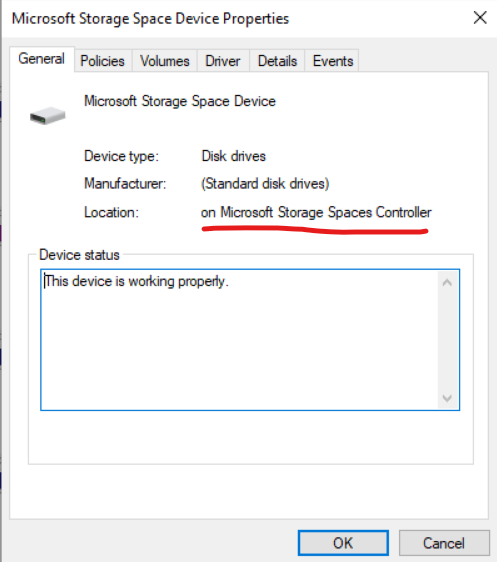The image size is (497, 562).
Task: Return to the General tab
Action: 42,59
